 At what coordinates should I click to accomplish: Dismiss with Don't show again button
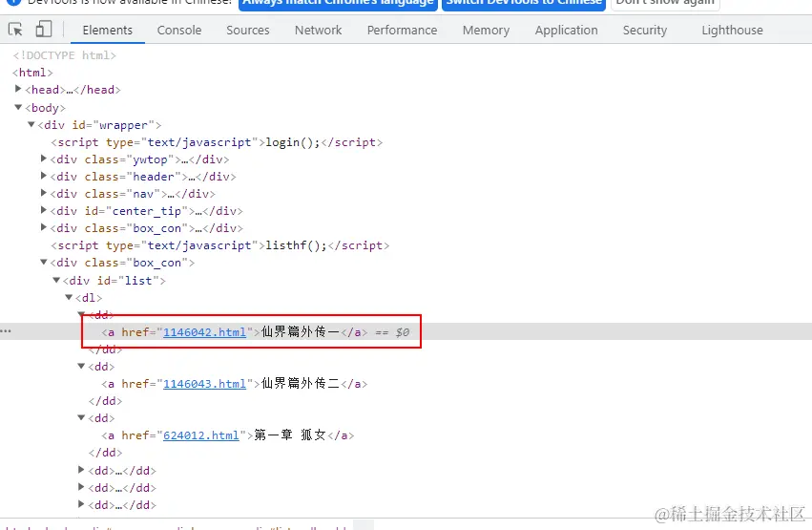click(x=665, y=3)
